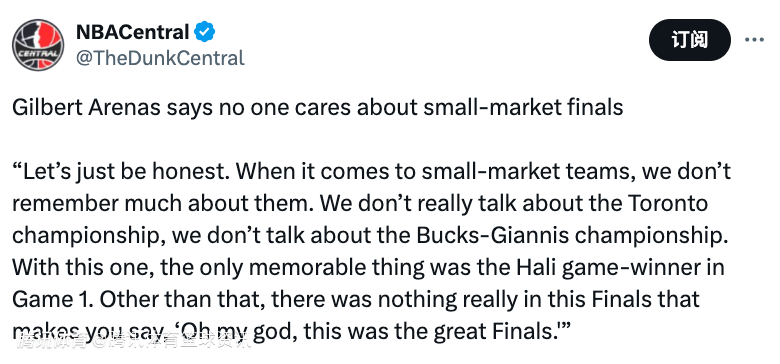Click the word Toronto in the tweet
Screen dimensions: 780x364
(667, 203)
